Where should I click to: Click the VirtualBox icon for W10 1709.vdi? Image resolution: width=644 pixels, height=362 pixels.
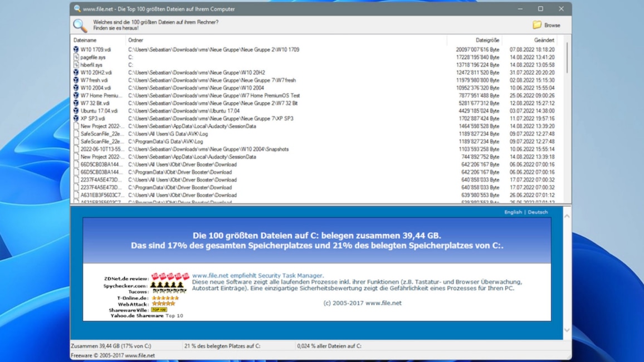76,49
